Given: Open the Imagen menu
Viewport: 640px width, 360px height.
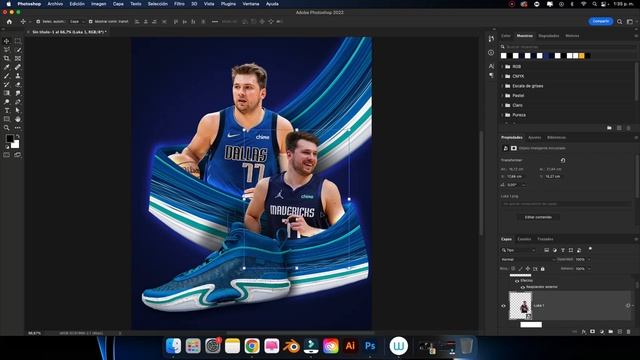Looking at the screenshot, I should (x=98, y=4).
